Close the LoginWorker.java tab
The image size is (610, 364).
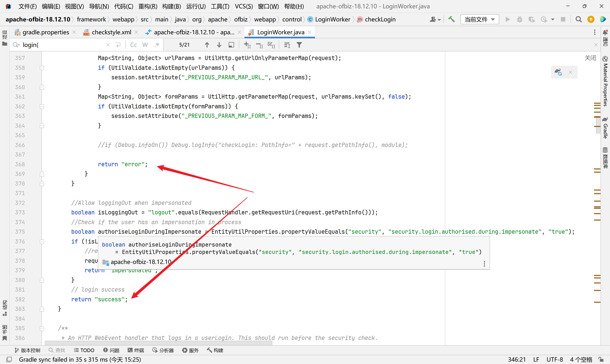pyautogui.click(x=310, y=32)
